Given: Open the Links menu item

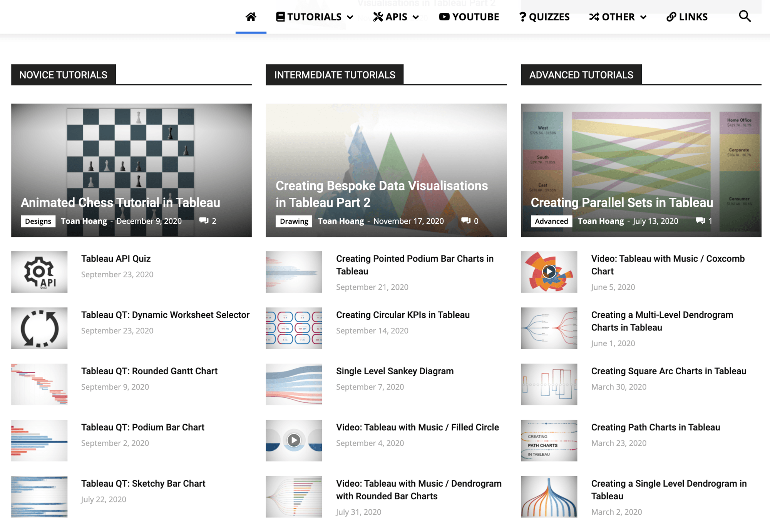Looking at the screenshot, I should point(687,17).
